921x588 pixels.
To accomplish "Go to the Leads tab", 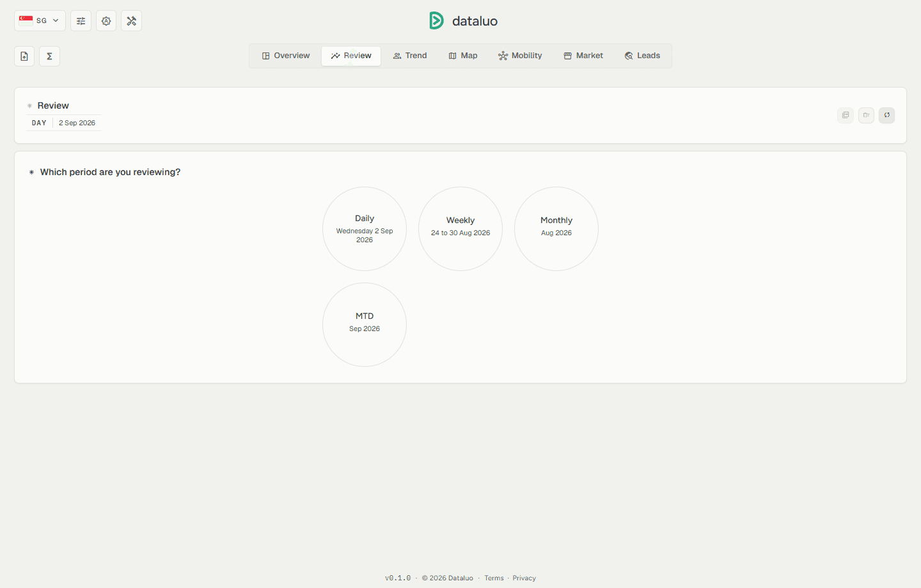I will click(642, 56).
